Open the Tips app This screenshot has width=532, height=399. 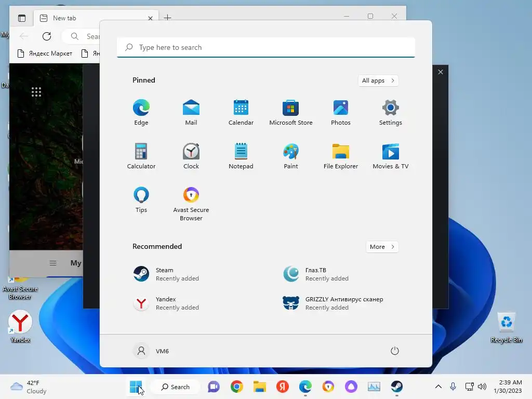pyautogui.click(x=141, y=200)
